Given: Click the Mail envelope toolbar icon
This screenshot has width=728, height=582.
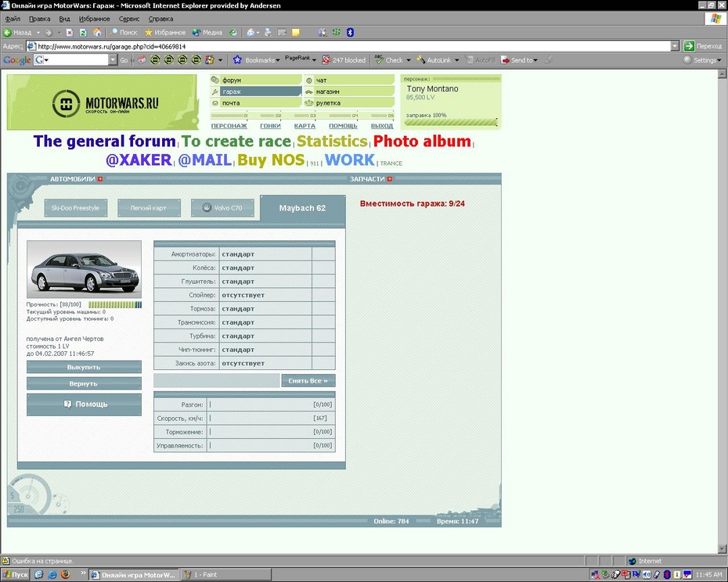Looking at the screenshot, I should (251, 33).
